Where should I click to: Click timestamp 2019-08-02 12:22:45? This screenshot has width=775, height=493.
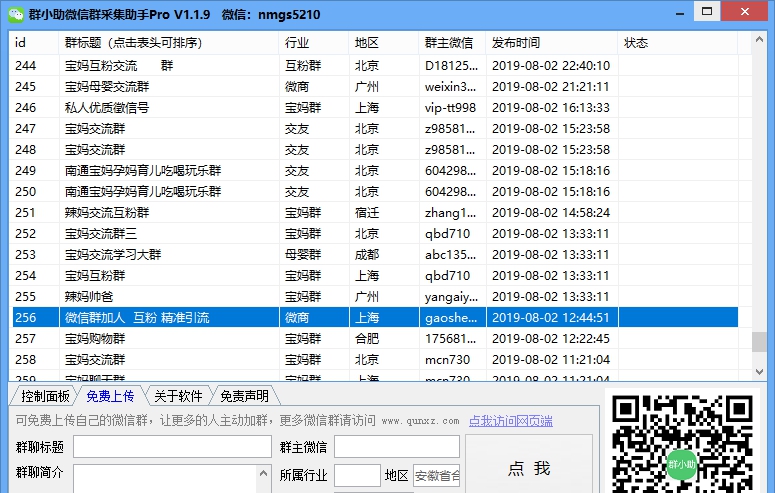tap(551, 339)
